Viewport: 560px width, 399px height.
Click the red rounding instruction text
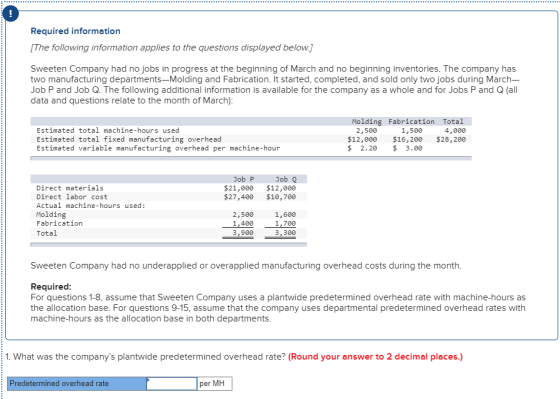(x=375, y=357)
